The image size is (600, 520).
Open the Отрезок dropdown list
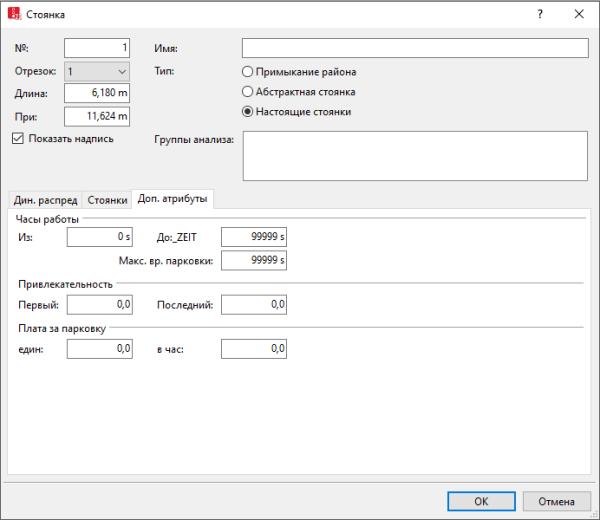coord(97,72)
